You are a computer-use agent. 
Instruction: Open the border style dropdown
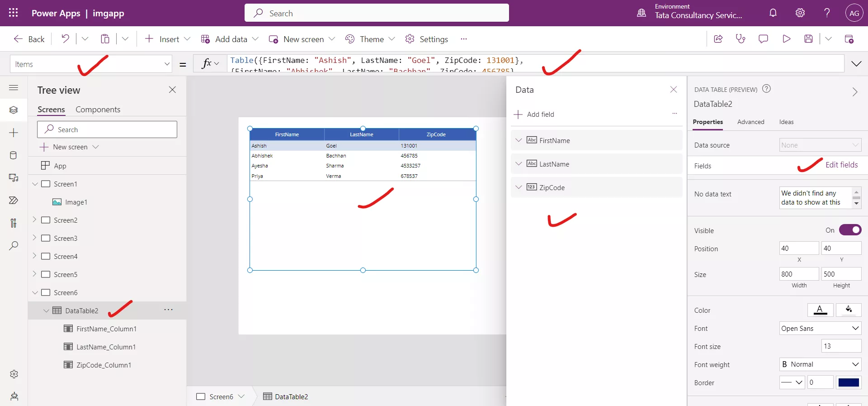click(792, 382)
